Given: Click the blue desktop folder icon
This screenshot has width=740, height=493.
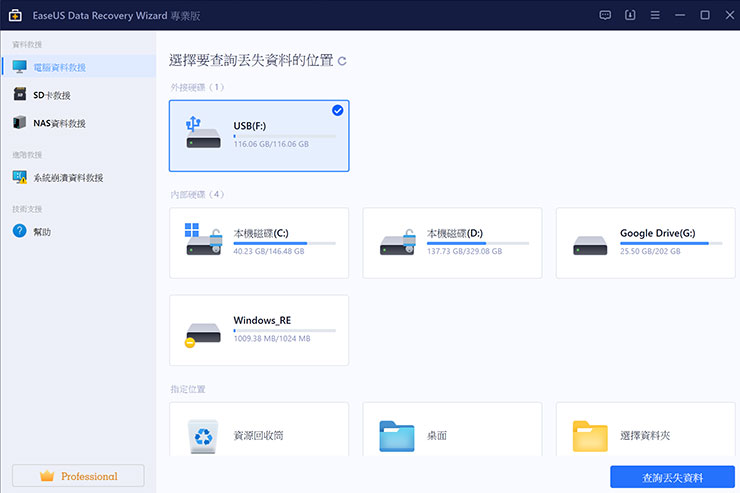Looking at the screenshot, I should tap(396, 436).
